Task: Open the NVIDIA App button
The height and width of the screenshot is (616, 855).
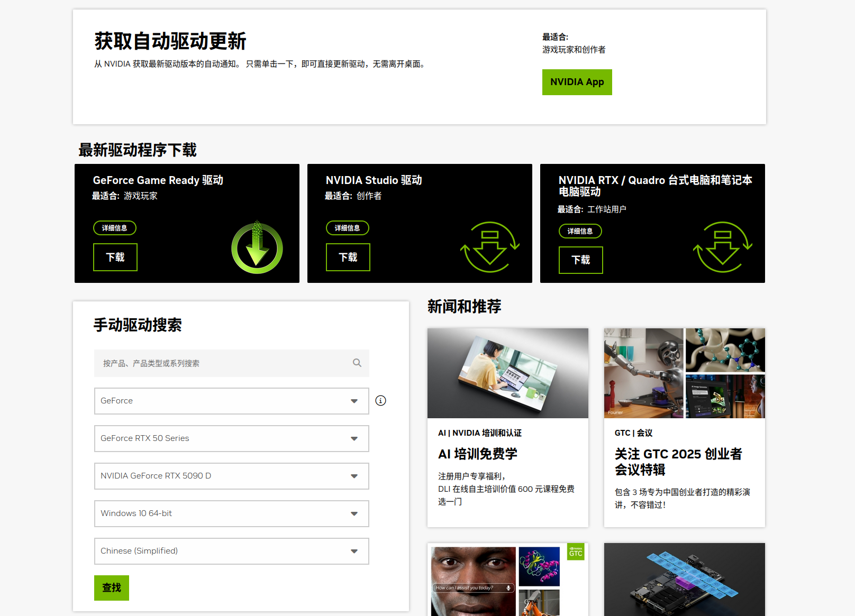Action: click(577, 82)
